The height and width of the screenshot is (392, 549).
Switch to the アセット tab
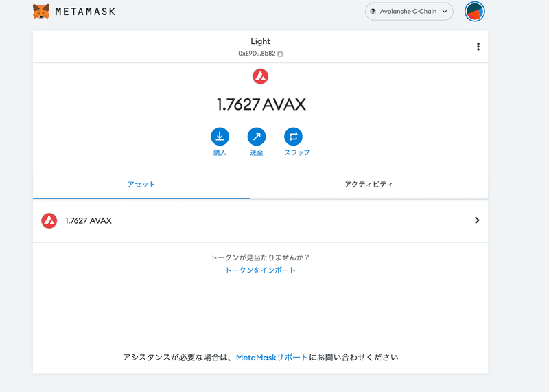coord(141,184)
